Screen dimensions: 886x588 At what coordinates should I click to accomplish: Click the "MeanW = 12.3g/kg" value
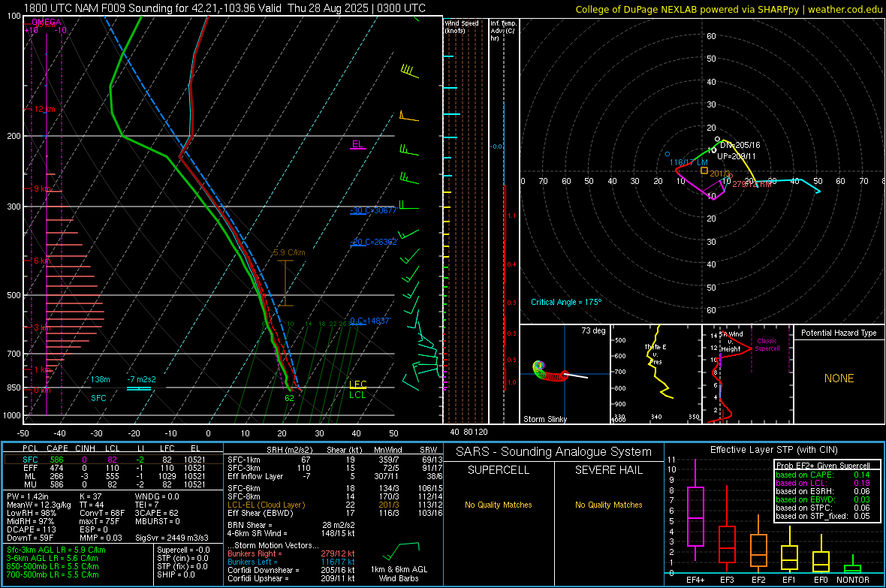pos(39,505)
